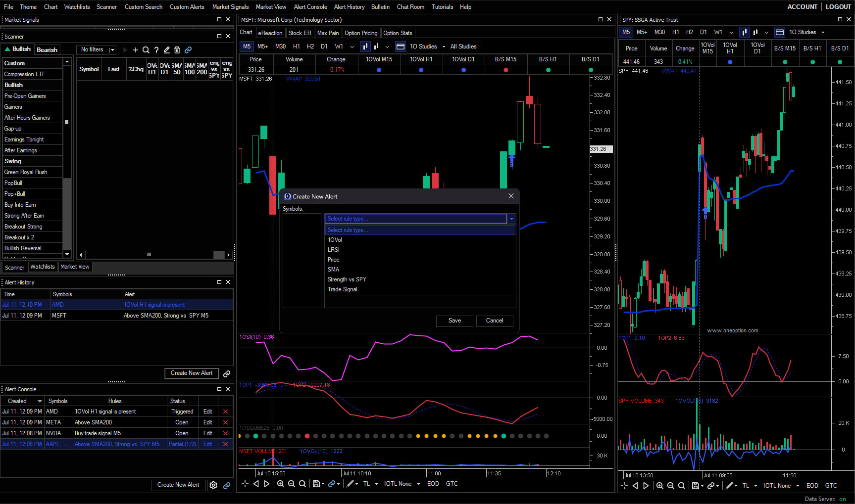The image size is (855, 504).
Task: Click the trash icon in the Scanner toolbar
Action: tap(177, 49)
